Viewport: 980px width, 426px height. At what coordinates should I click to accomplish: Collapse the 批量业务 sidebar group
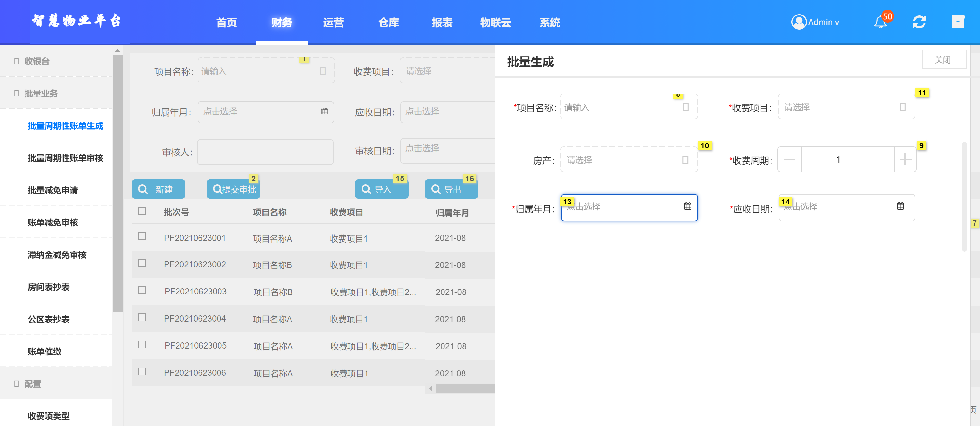(56, 94)
